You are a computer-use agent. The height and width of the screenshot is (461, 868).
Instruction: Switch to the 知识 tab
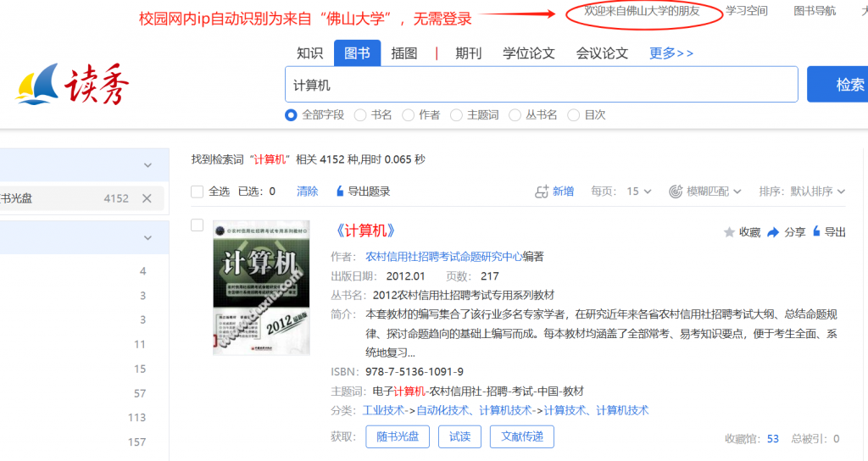point(309,53)
